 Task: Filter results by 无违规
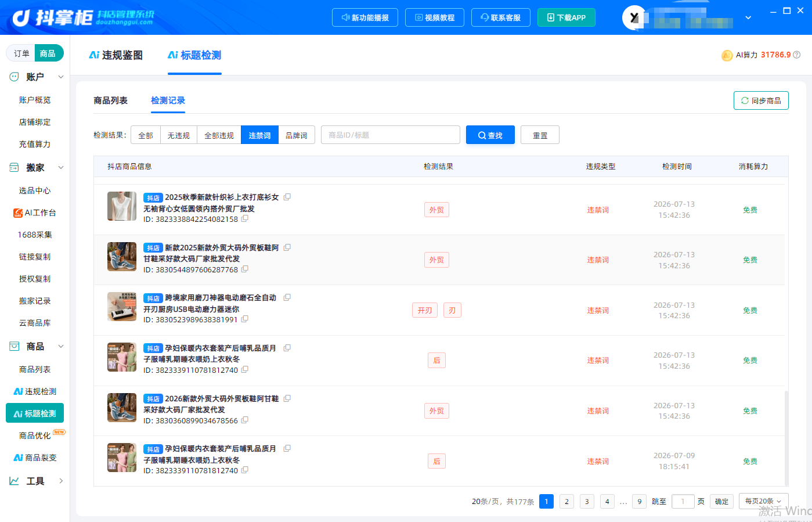pyautogui.click(x=179, y=135)
